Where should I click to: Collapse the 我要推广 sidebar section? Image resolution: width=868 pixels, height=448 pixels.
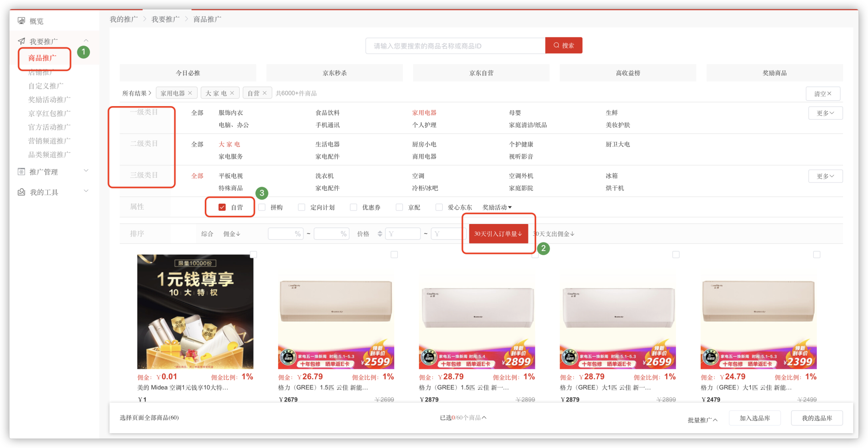[x=86, y=41]
